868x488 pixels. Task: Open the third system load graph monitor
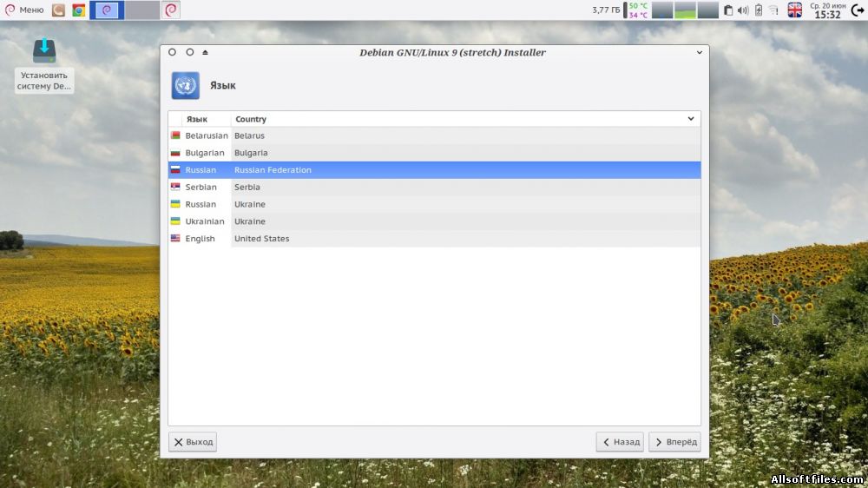pyautogui.click(x=707, y=10)
